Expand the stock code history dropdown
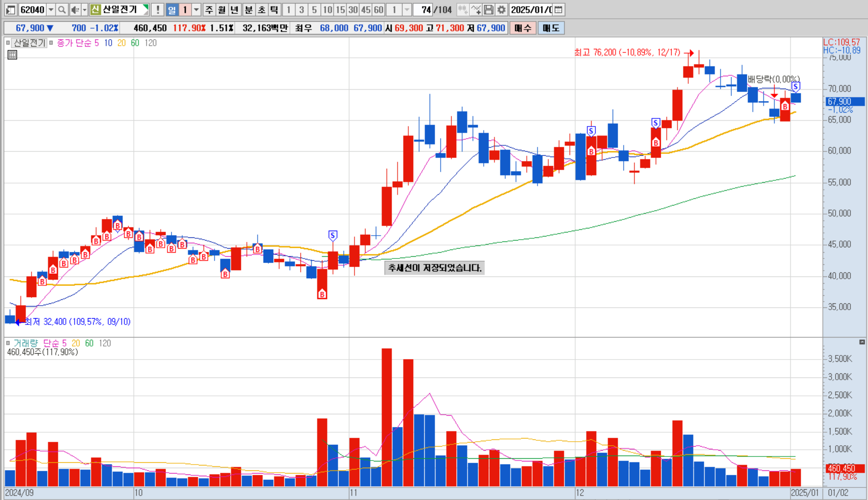 51,10
